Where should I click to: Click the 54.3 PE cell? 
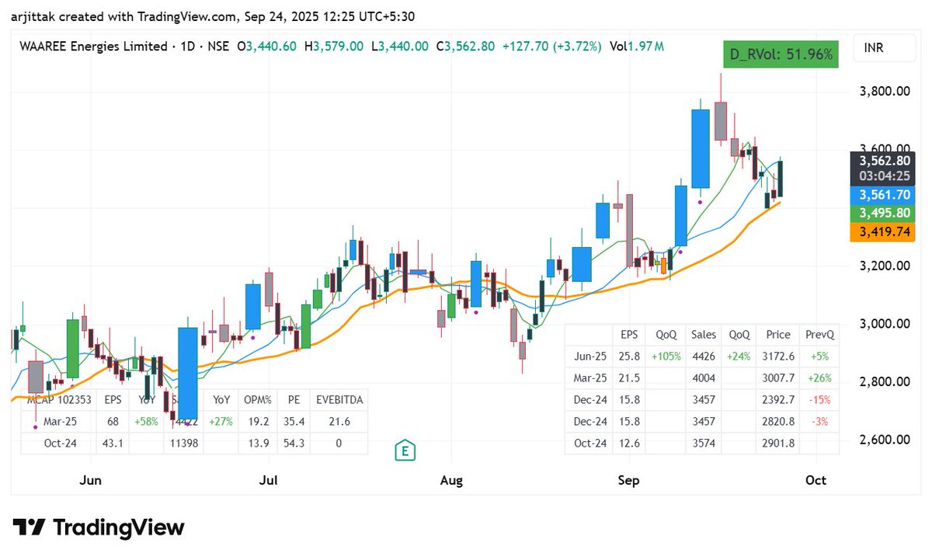[x=294, y=443]
